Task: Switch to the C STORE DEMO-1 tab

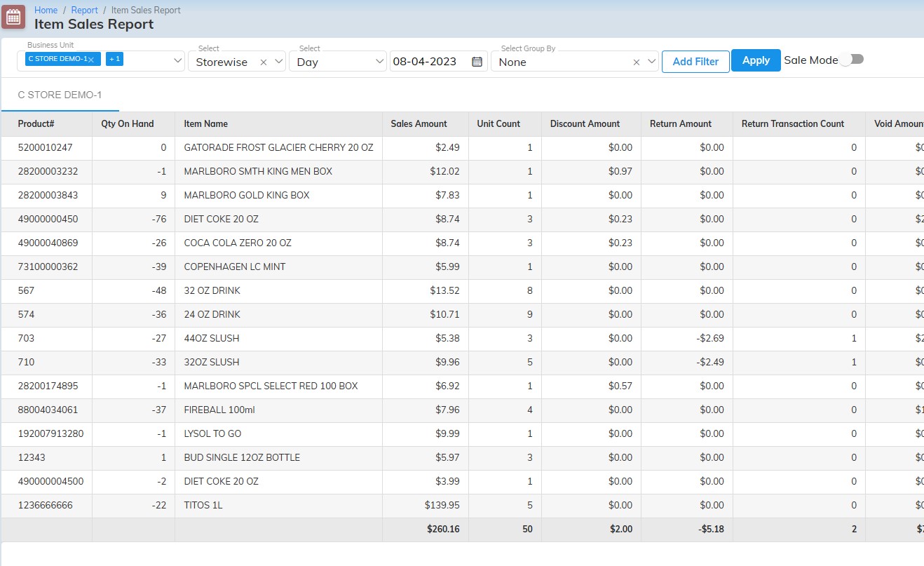Action: 60,95
